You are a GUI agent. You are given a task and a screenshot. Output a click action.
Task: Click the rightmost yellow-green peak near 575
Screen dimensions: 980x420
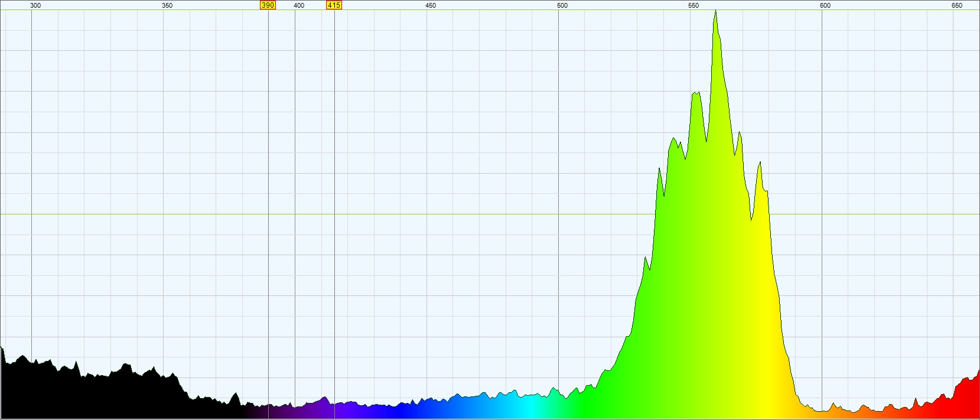(760, 164)
